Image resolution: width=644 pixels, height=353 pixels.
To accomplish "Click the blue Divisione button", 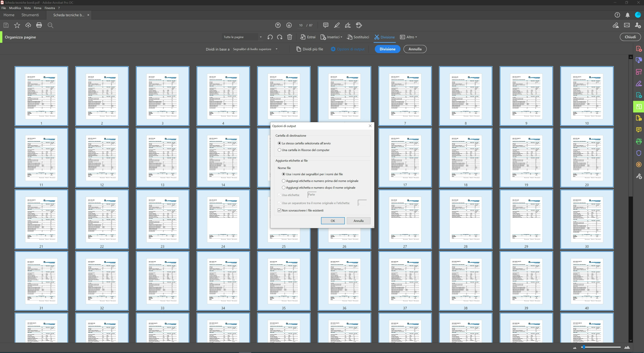I will coord(387,49).
